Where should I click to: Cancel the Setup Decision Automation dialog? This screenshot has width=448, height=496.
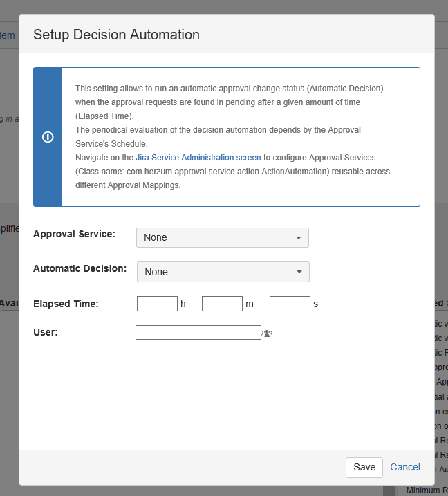pos(405,467)
